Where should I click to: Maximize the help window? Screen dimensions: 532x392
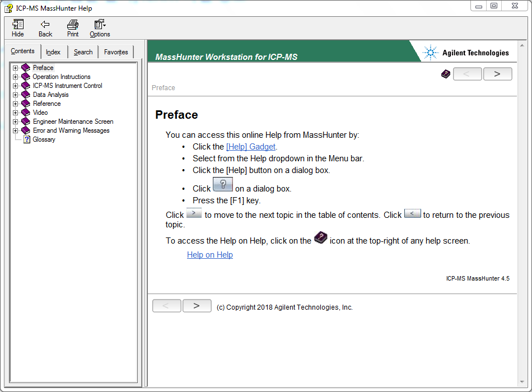click(x=494, y=6)
